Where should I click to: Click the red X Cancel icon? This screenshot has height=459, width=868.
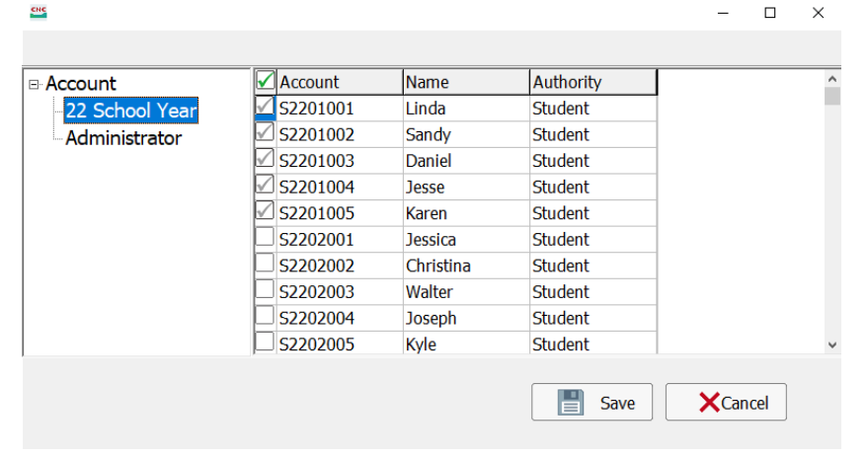point(709,403)
